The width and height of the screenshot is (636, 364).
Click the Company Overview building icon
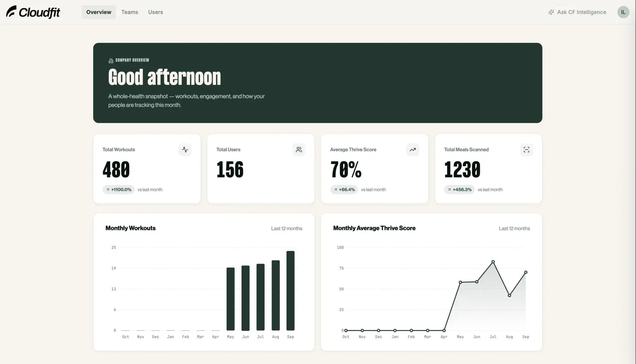[x=111, y=60]
